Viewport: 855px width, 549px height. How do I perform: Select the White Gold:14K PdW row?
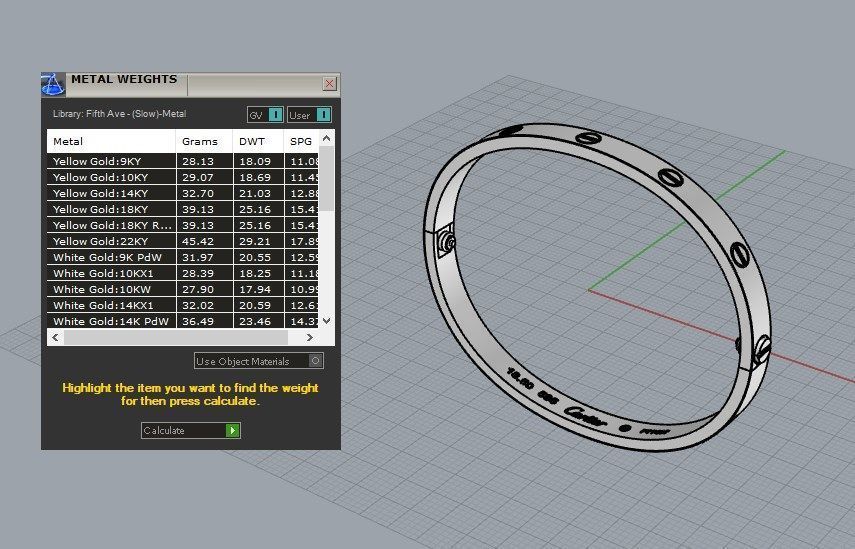tap(183, 321)
